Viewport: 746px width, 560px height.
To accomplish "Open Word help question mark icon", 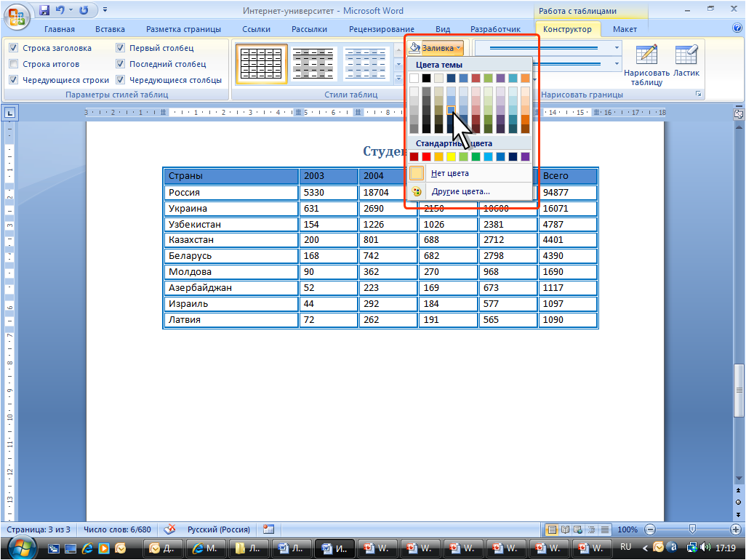I will tap(737, 28).
